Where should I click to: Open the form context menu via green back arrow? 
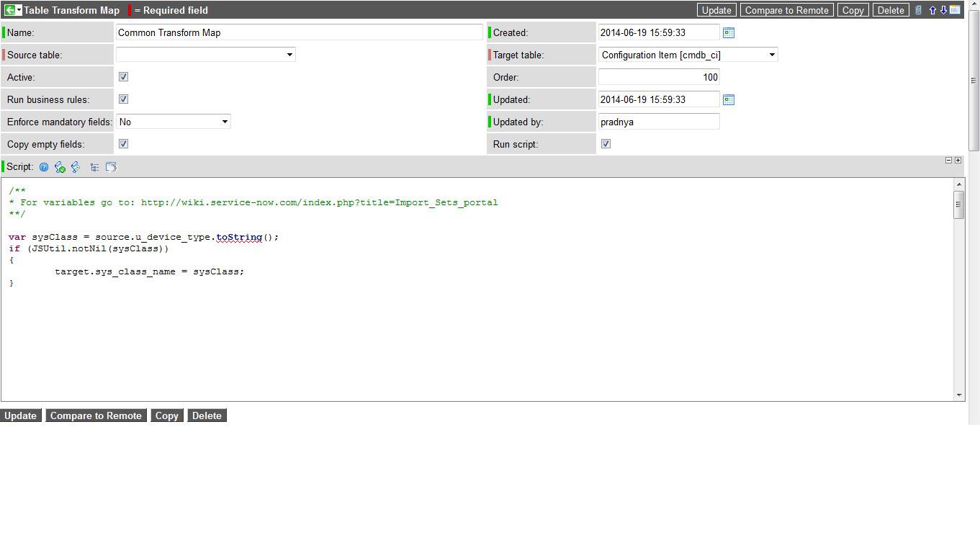[10, 9]
